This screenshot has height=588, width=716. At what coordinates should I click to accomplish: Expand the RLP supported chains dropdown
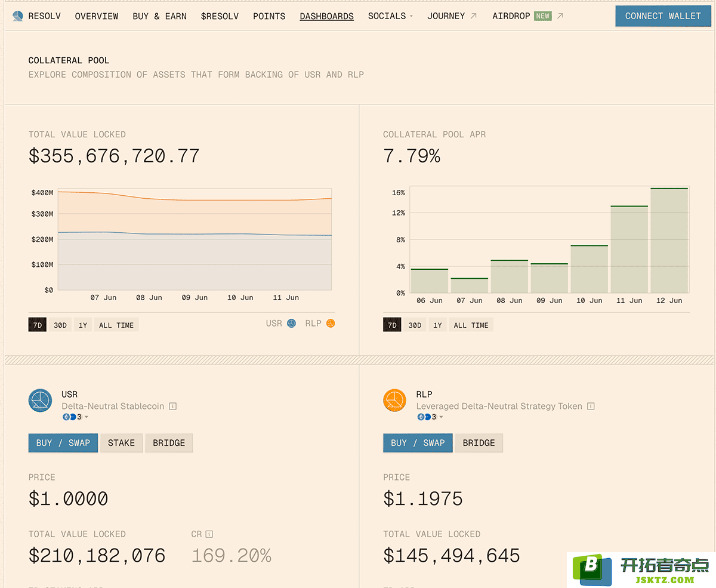[x=430, y=417]
